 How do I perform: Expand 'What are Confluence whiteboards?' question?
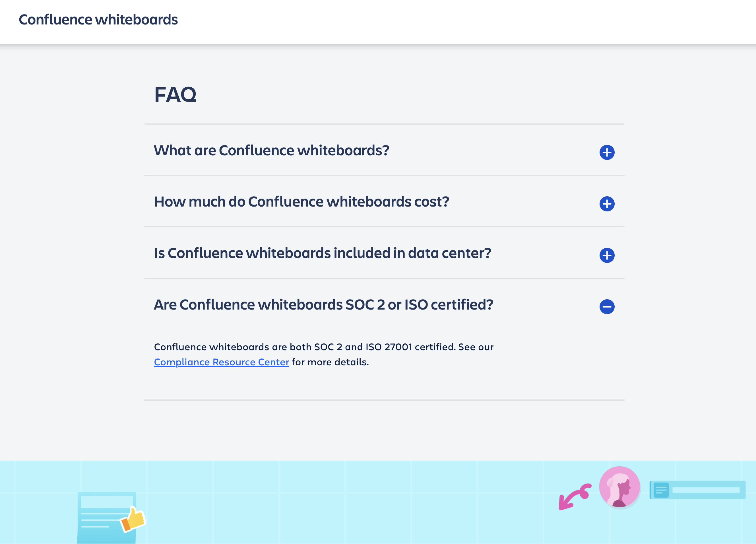tap(271, 151)
